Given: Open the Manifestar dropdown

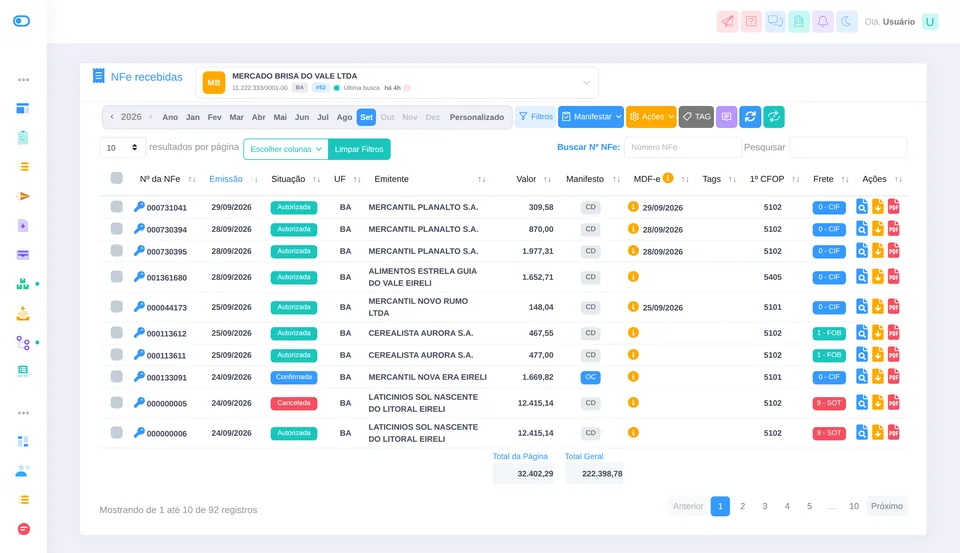Looking at the screenshot, I should (x=590, y=116).
